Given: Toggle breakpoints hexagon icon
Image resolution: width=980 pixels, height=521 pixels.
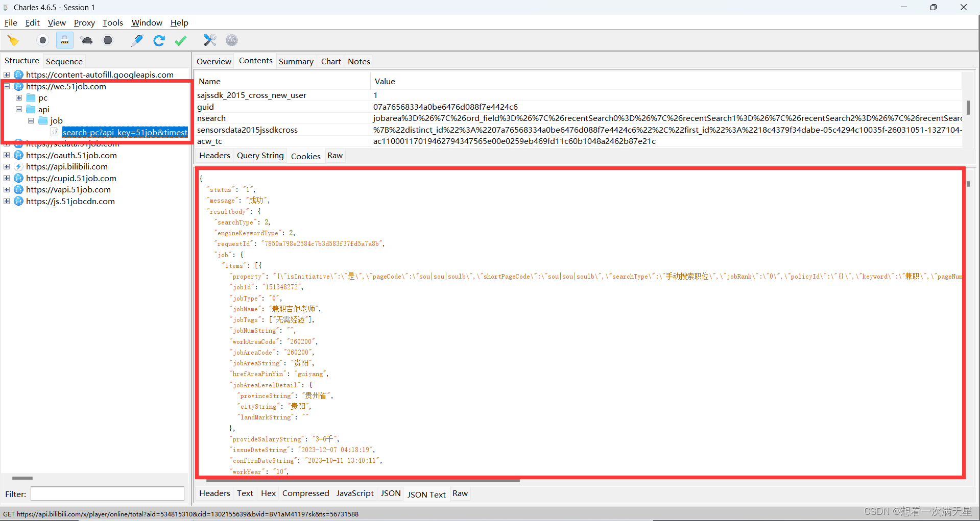Looking at the screenshot, I should pyautogui.click(x=108, y=40).
